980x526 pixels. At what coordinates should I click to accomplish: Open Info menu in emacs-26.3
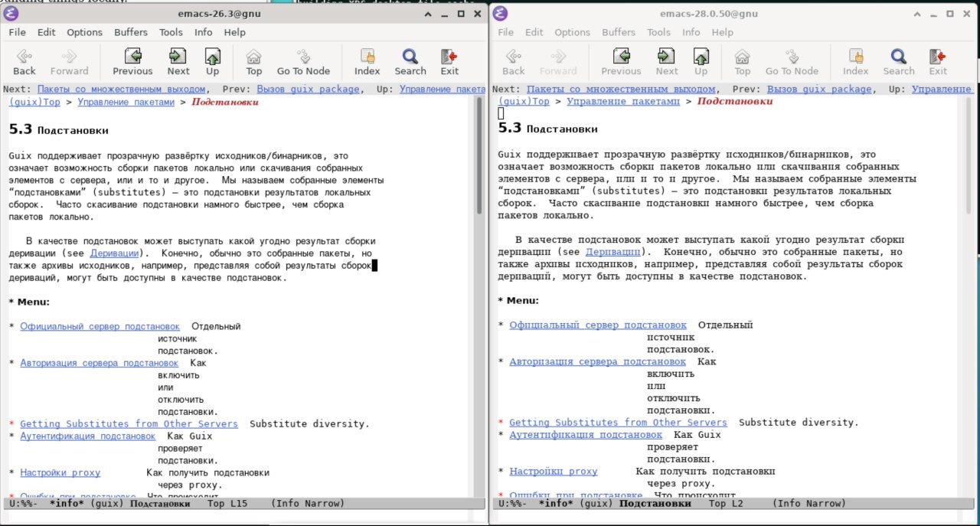tap(203, 32)
